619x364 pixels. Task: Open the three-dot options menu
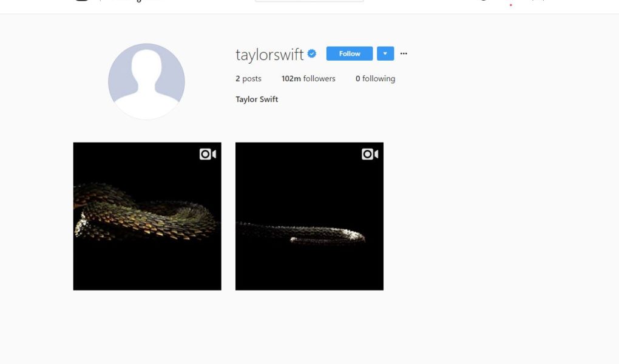[x=404, y=53]
